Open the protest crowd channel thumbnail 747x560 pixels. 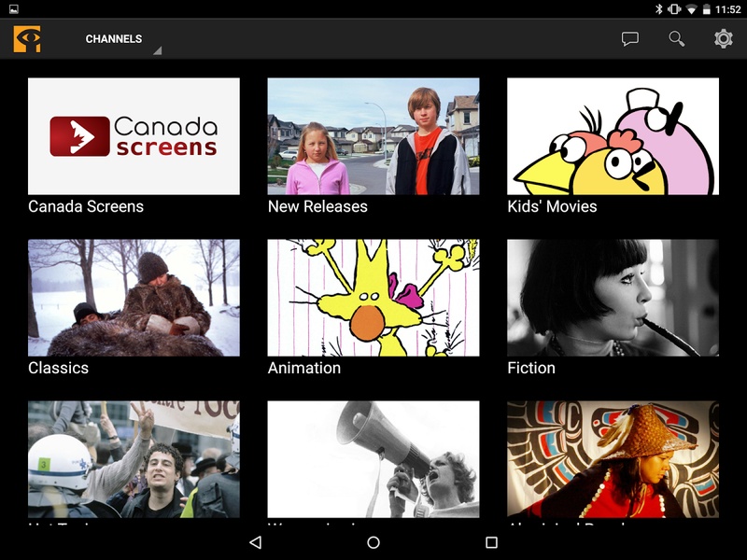[134, 459]
